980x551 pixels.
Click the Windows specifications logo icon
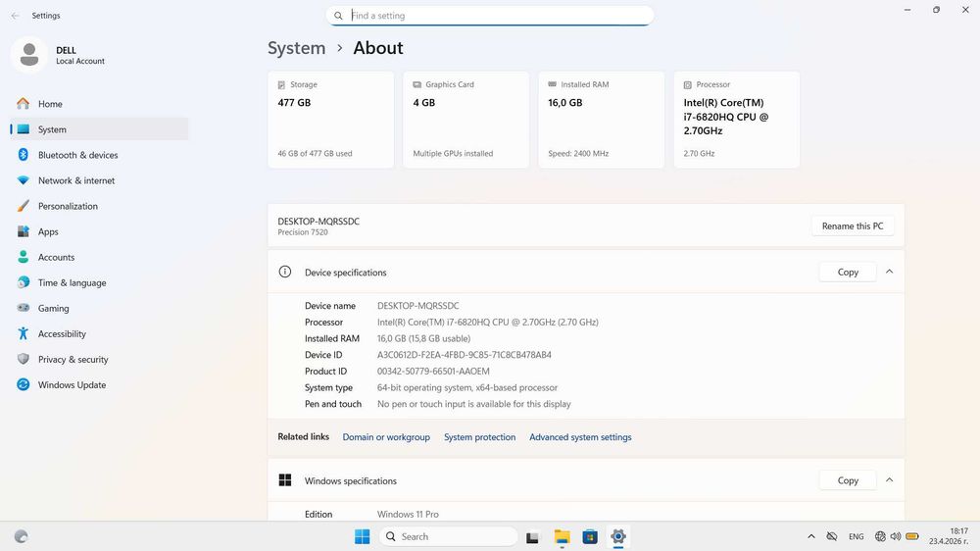pos(285,479)
